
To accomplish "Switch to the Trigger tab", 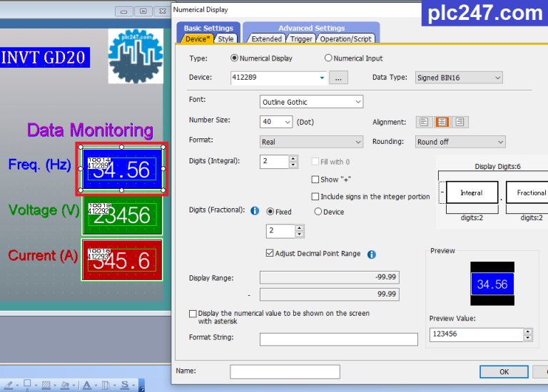I will (x=301, y=38).
